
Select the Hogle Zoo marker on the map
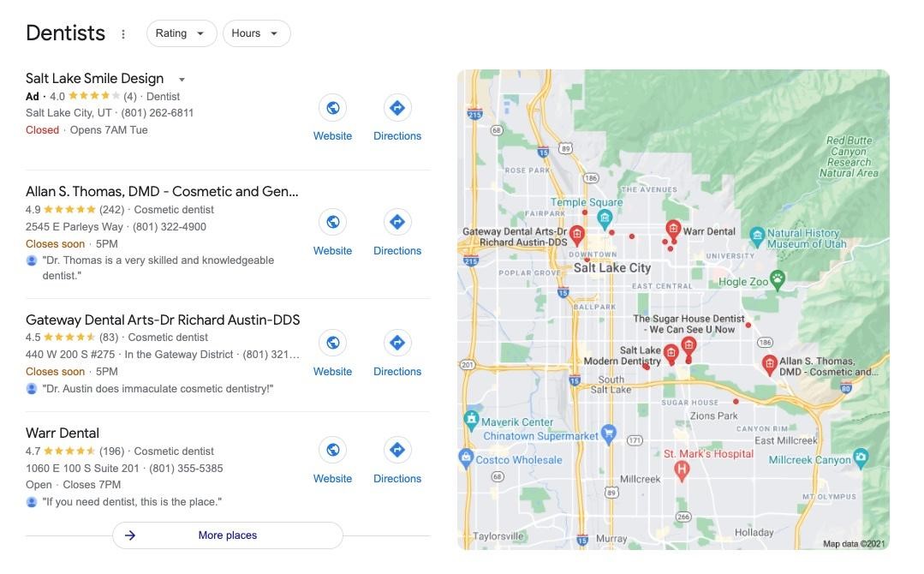coord(778,279)
